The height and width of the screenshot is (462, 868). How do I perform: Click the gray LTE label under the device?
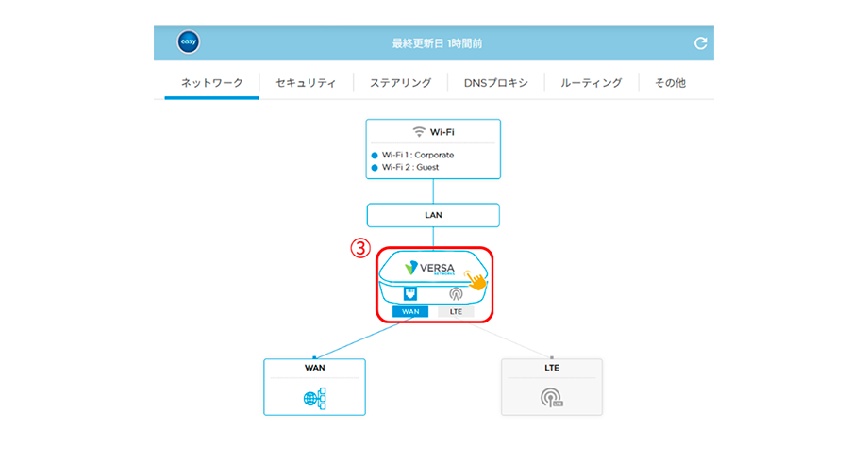tap(456, 311)
